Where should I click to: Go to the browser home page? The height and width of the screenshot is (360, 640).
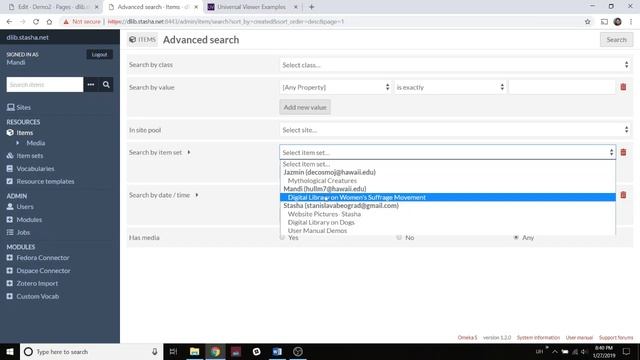coord(49,22)
